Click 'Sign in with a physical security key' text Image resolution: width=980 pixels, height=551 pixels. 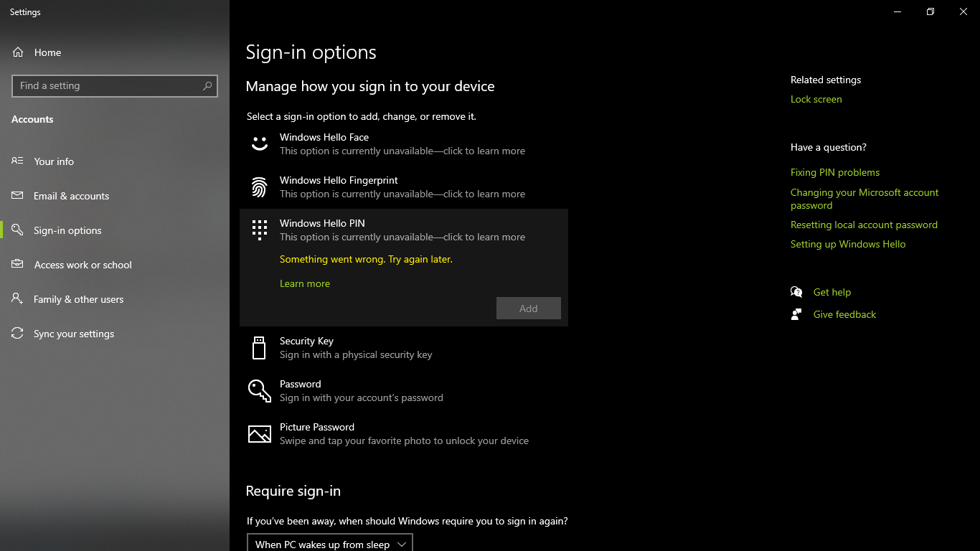356,354
